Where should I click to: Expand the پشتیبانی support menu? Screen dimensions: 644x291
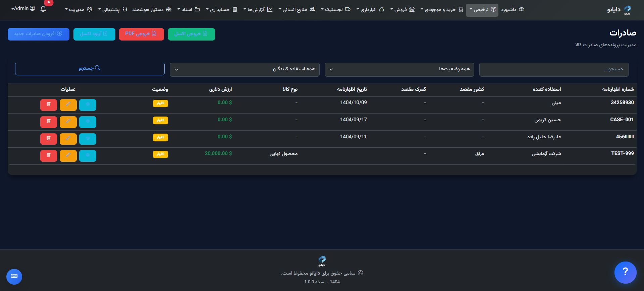coord(112,10)
